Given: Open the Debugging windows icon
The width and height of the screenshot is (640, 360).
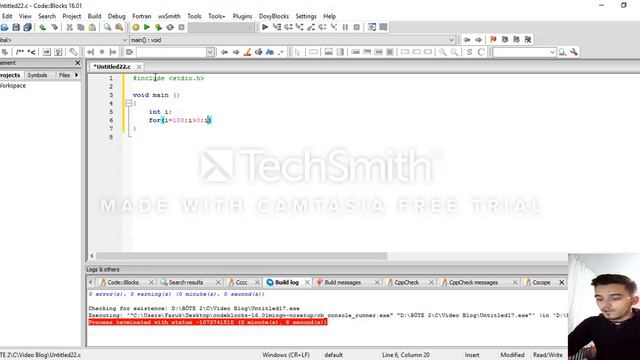Looking at the screenshot, I should [372, 27].
